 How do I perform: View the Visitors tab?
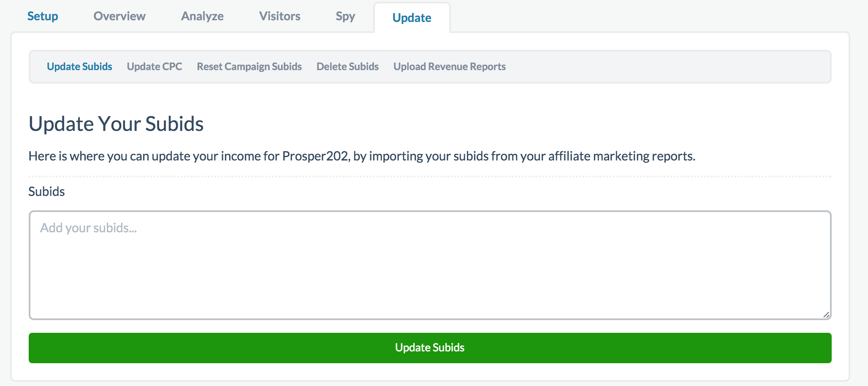[x=279, y=16]
